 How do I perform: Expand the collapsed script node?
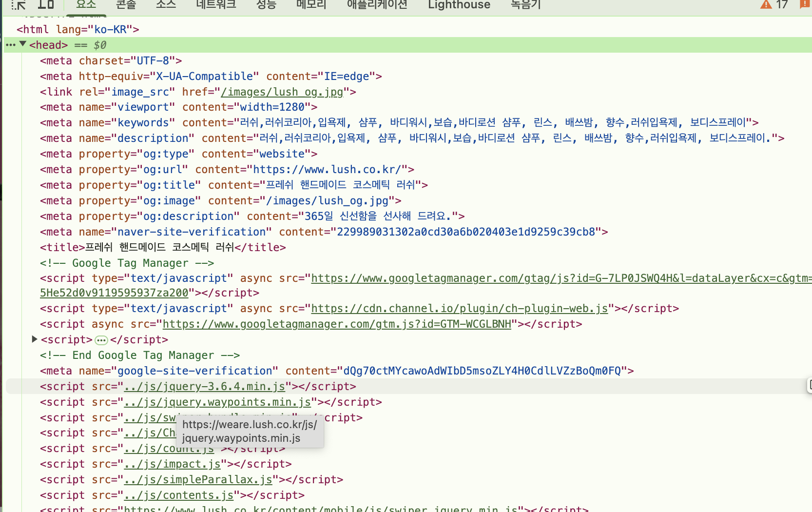[x=34, y=339]
